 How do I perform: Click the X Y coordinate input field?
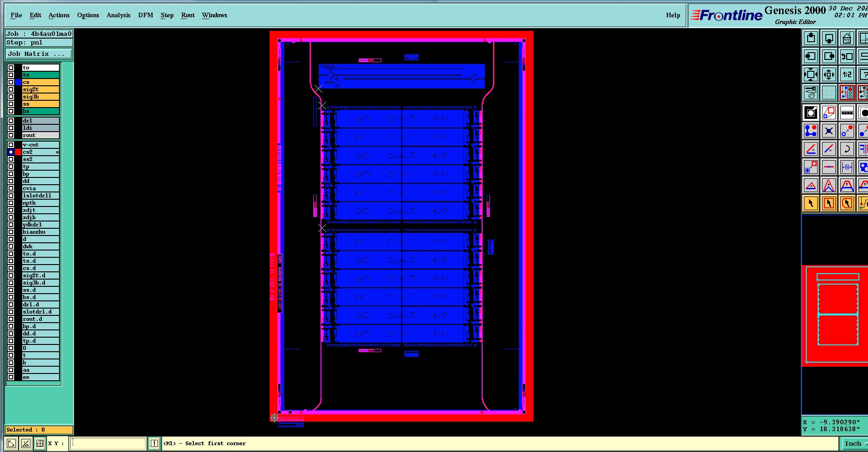click(108, 443)
